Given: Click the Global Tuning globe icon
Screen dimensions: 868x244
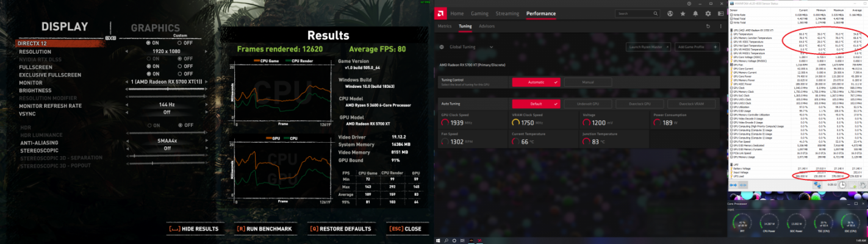Looking at the screenshot, I should [x=442, y=46].
